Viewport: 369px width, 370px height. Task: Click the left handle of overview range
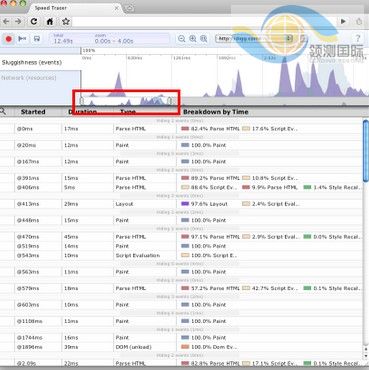click(82, 100)
